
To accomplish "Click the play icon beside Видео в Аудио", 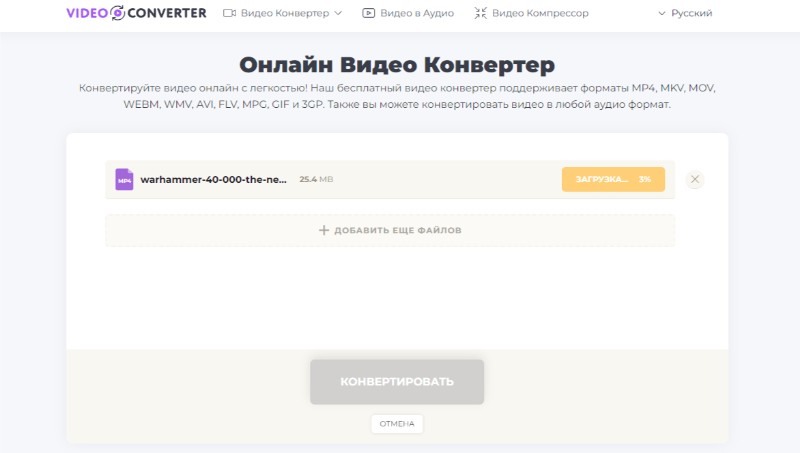I will pyautogui.click(x=368, y=13).
